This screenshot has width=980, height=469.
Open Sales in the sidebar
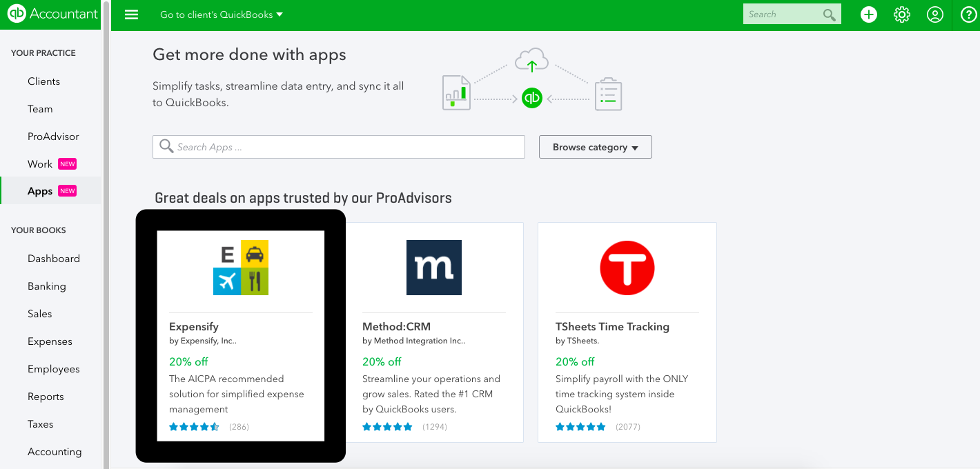pyautogui.click(x=40, y=314)
